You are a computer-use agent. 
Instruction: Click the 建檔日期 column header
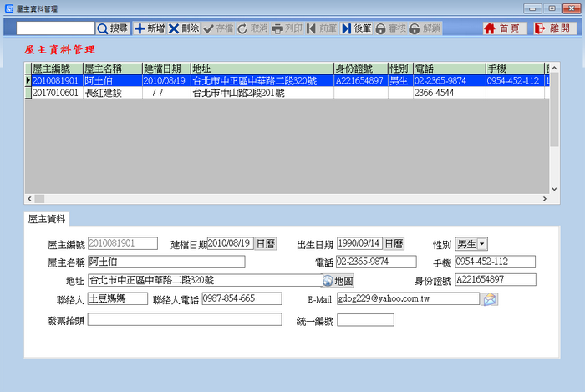tap(166, 69)
